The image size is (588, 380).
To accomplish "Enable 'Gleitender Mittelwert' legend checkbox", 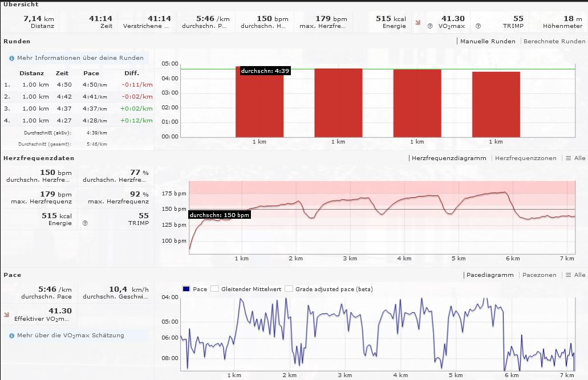I will tap(215, 289).
